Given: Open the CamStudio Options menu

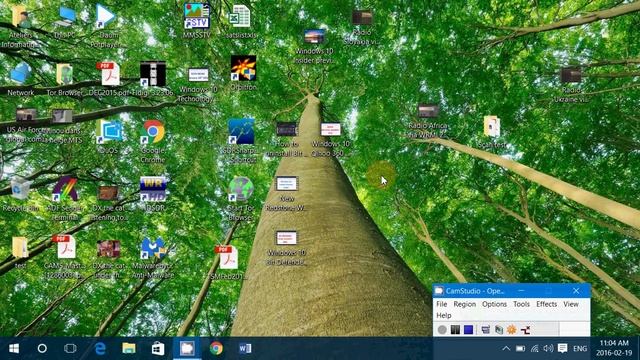Looking at the screenshot, I should (x=494, y=304).
